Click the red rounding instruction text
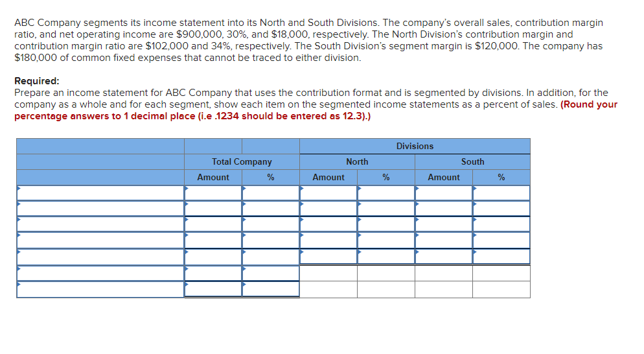This screenshot has width=644, height=354. coord(316,110)
